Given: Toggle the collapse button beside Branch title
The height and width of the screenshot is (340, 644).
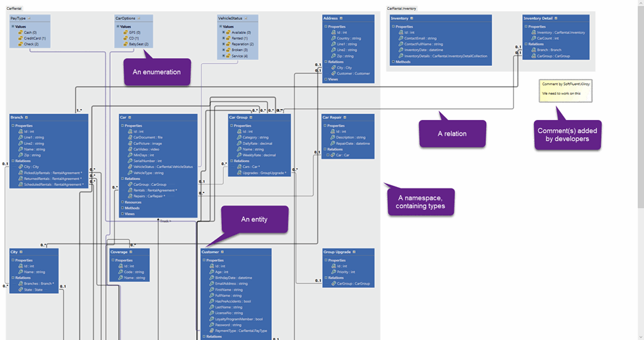Looking at the screenshot, I should [28, 117].
